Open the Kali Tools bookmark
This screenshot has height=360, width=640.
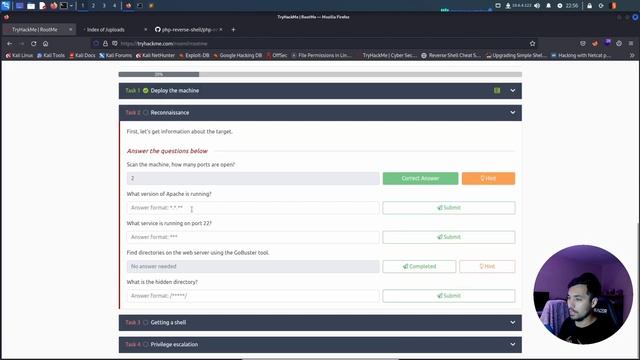(51, 55)
